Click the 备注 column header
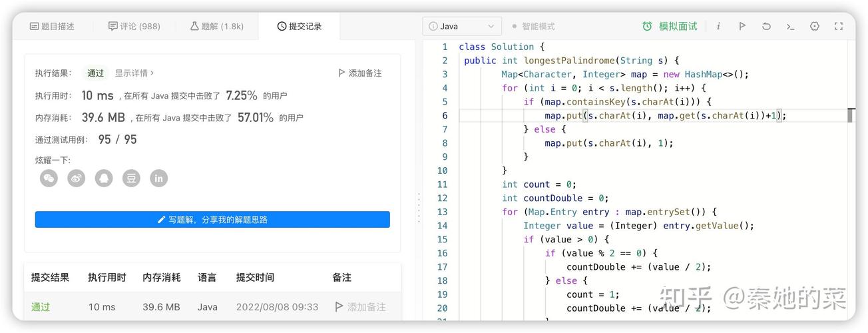The width and height of the screenshot is (868, 333). tap(341, 278)
